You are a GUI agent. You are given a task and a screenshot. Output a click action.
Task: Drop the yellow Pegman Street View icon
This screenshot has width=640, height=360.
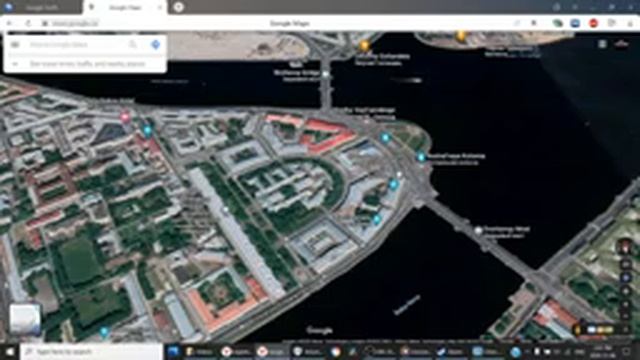tap(577, 329)
